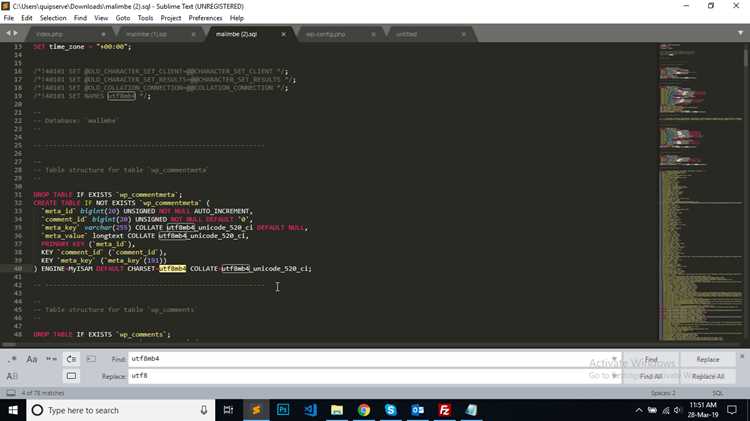Launch Google Chrome from taskbar
The height and width of the screenshot is (421, 750).
(x=364, y=410)
